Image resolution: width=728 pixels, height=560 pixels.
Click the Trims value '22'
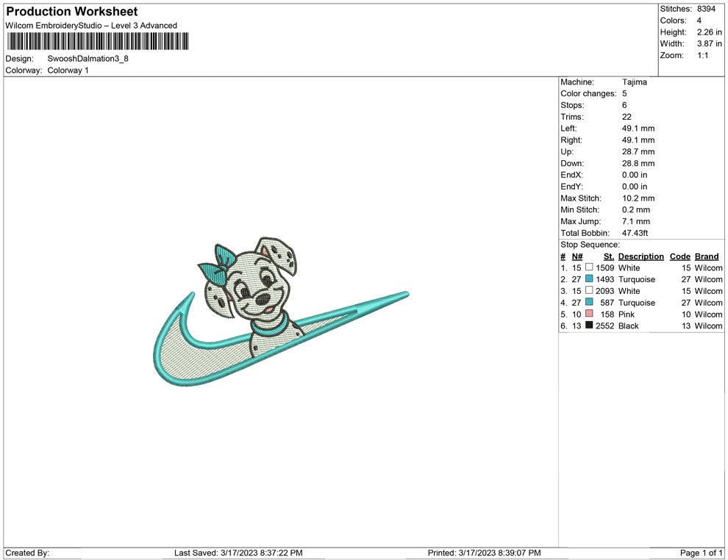click(627, 117)
